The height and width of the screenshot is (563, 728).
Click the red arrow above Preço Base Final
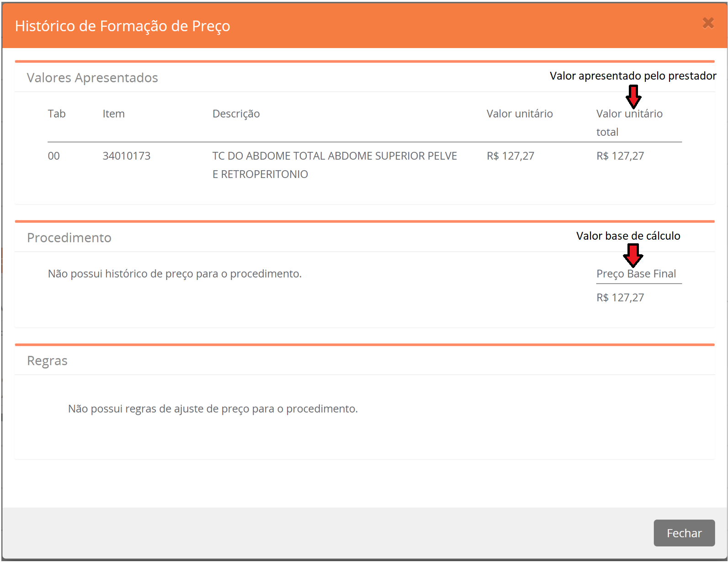633,255
